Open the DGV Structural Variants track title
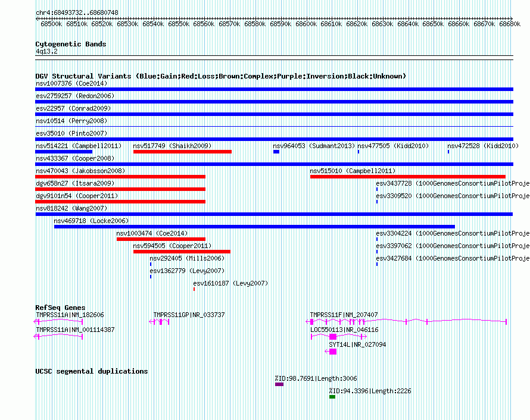 [221, 76]
